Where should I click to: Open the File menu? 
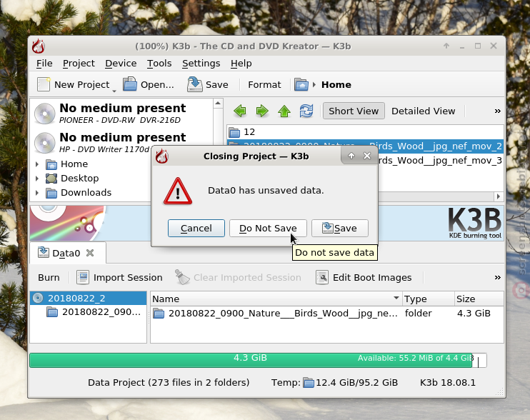pyautogui.click(x=44, y=63)
